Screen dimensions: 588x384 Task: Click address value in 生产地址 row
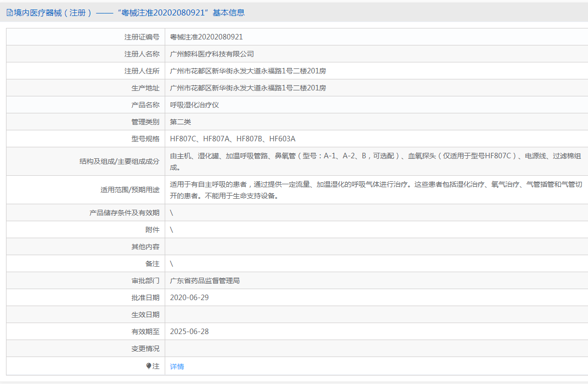click(248, 88)
